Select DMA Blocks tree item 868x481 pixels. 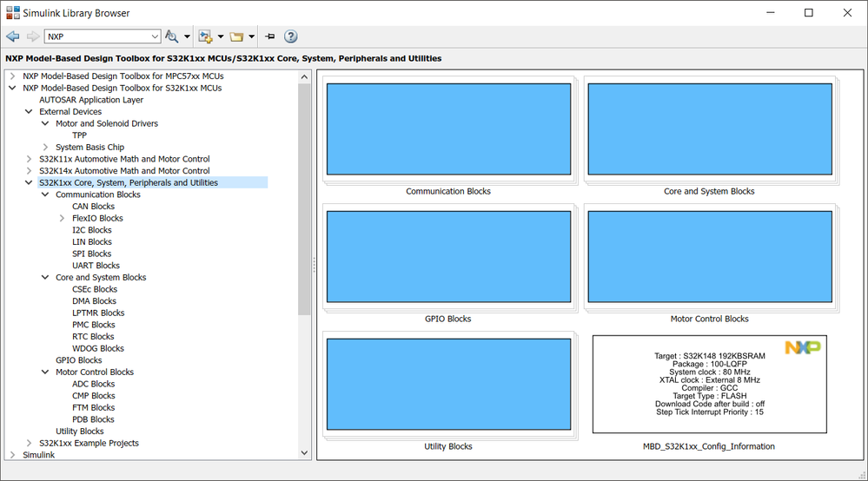(x=94, y=301)
